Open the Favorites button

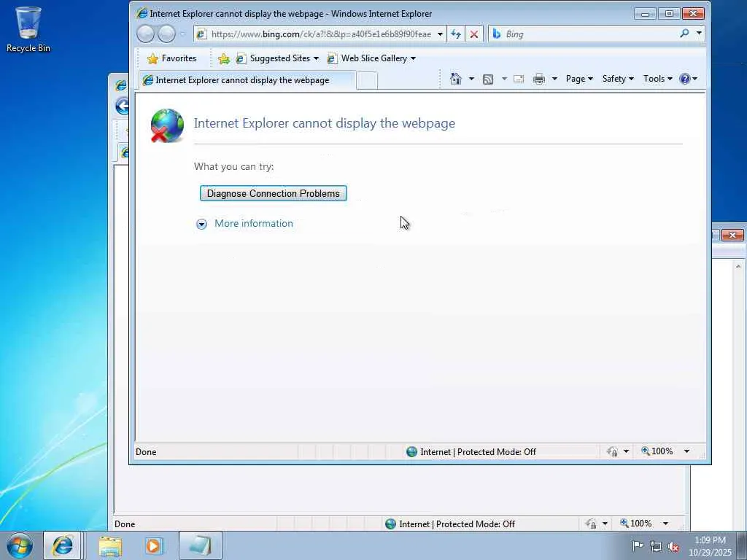pyautogui.click(x=172, y=58)
